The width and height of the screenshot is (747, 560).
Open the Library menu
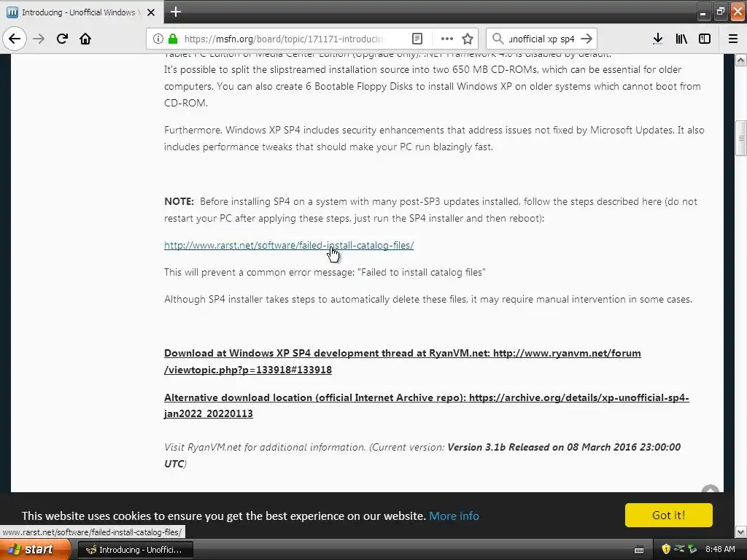click(x=681, y=39)
